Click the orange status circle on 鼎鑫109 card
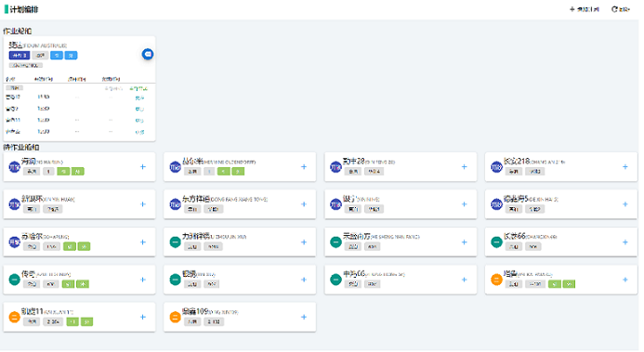The height and width of the screenshot is (352, 644). (175, 317)
